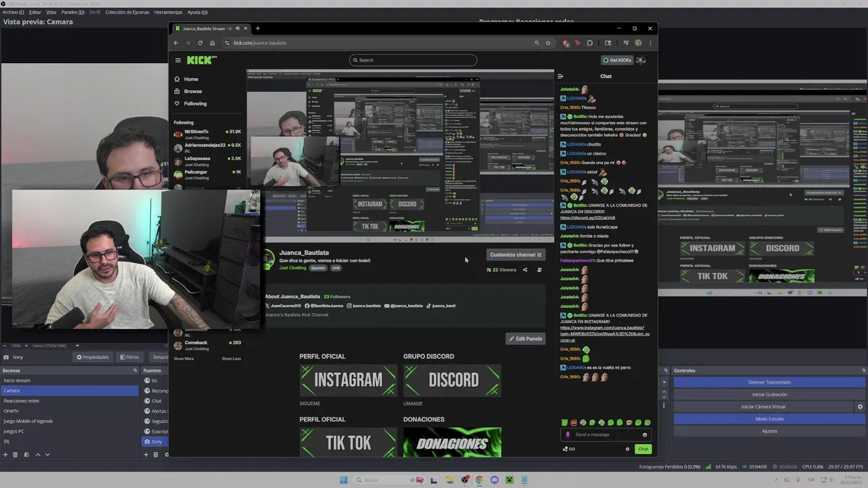Open three-dot menu left of Controles
This screenshot has width=868, height=488.
(x=664, y=405)
